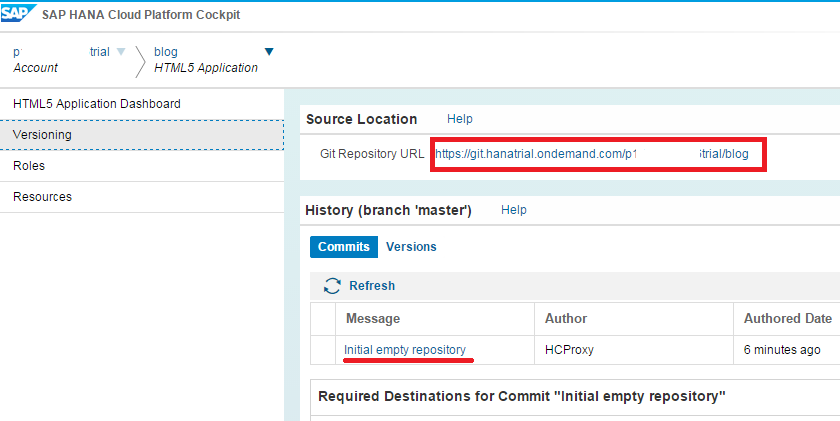The width and height of the screenshot is (840, 421).
Task: Select the row selector cell of Initial empty repository
Action: tap(323, 350)
